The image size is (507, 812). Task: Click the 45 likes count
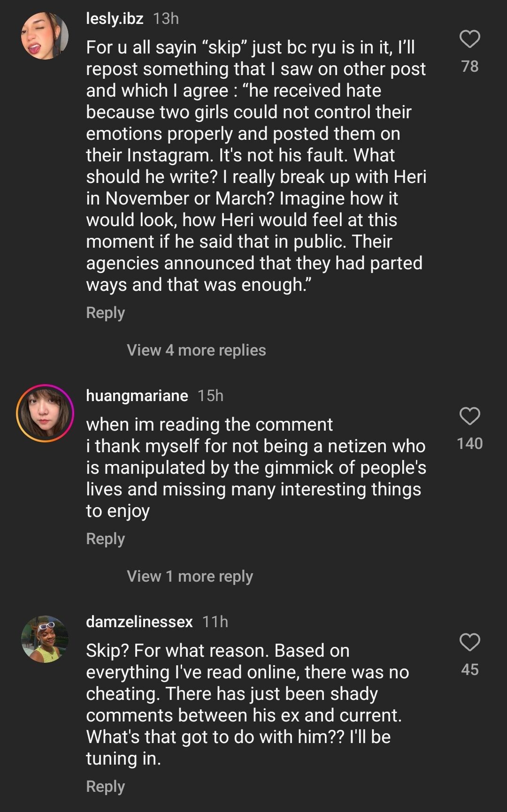pyautogui.click(x=469, y=670)
